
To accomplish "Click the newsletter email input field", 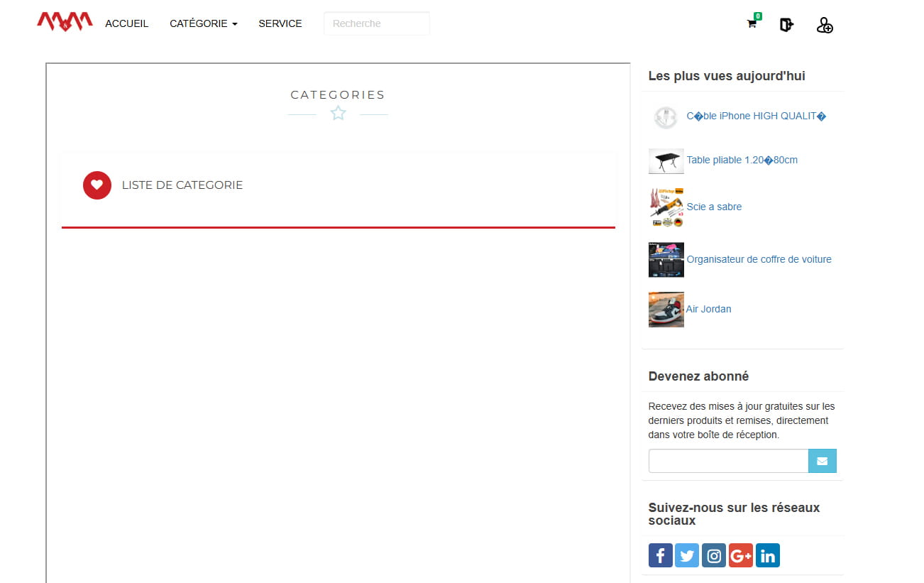I will [728, 461].
